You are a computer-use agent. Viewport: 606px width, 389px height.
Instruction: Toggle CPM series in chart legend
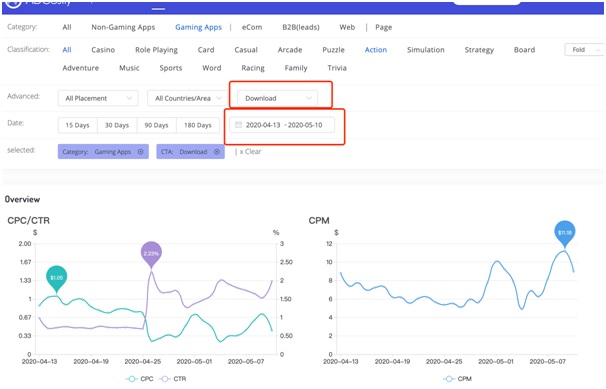(458, 379)
